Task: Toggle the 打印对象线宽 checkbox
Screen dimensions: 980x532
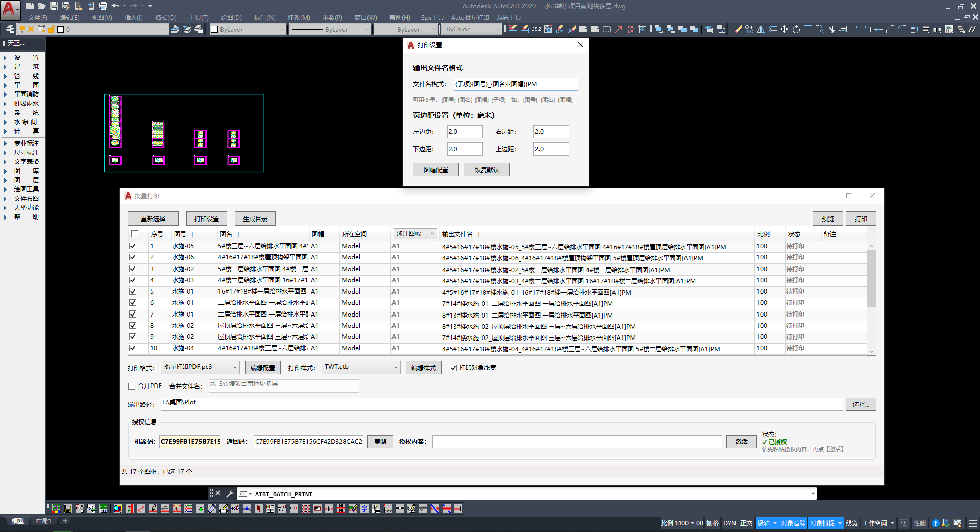Action: pyautogui.click(x=453, y=368)
